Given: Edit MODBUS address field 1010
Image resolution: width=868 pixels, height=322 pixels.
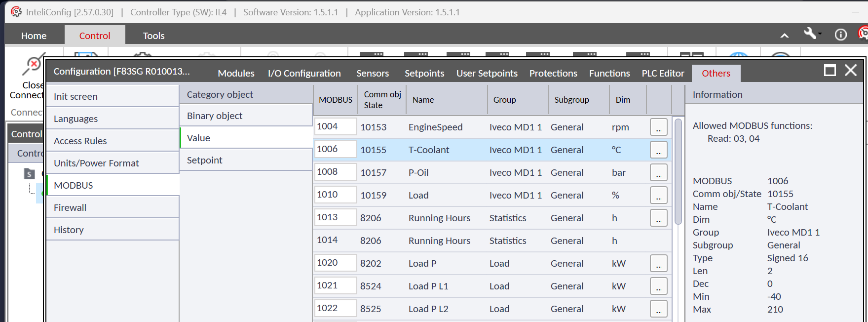Looking at the screenshot, I should (x=335, y=195).
